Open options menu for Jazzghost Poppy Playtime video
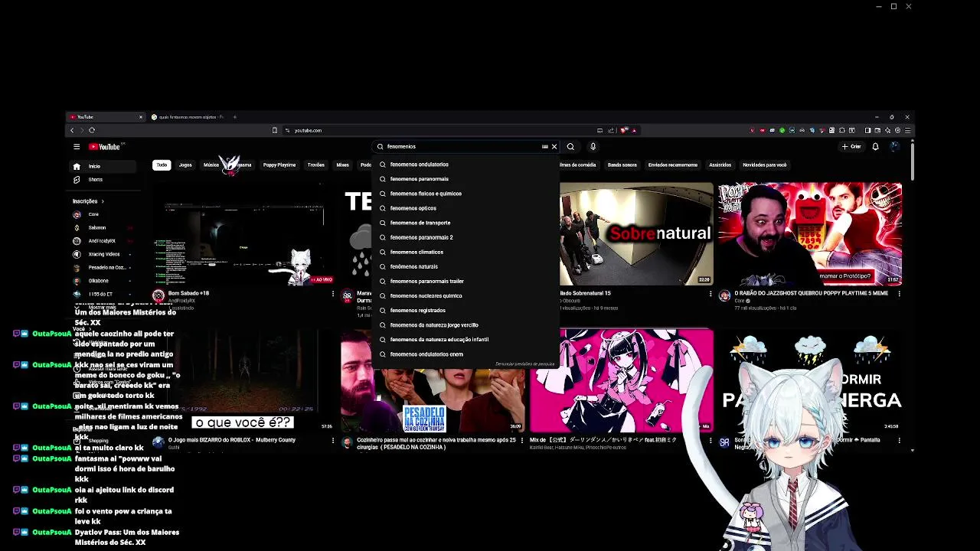980x551 pixels. tap(899, 293)
